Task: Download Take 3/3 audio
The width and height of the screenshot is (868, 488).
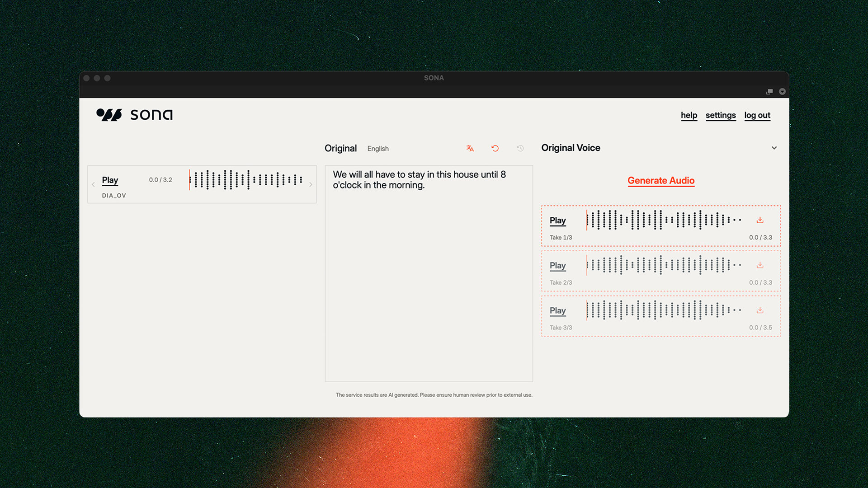Action: (760, 310)
